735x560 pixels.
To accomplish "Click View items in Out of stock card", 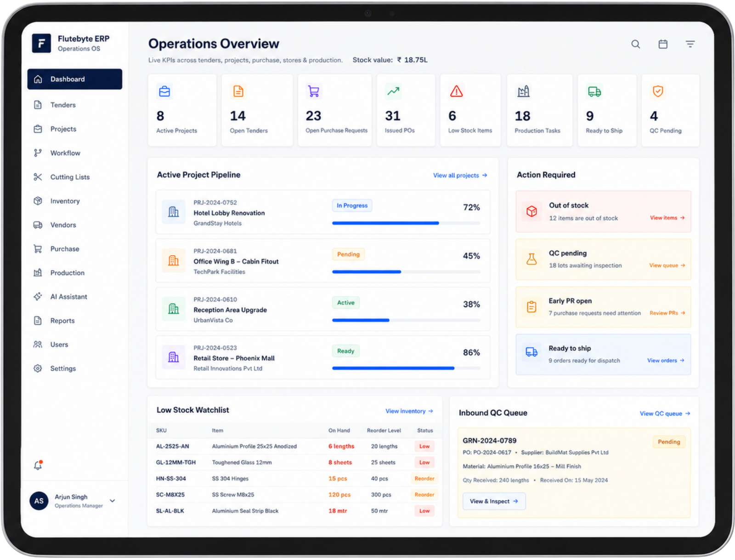I will 667,218.
